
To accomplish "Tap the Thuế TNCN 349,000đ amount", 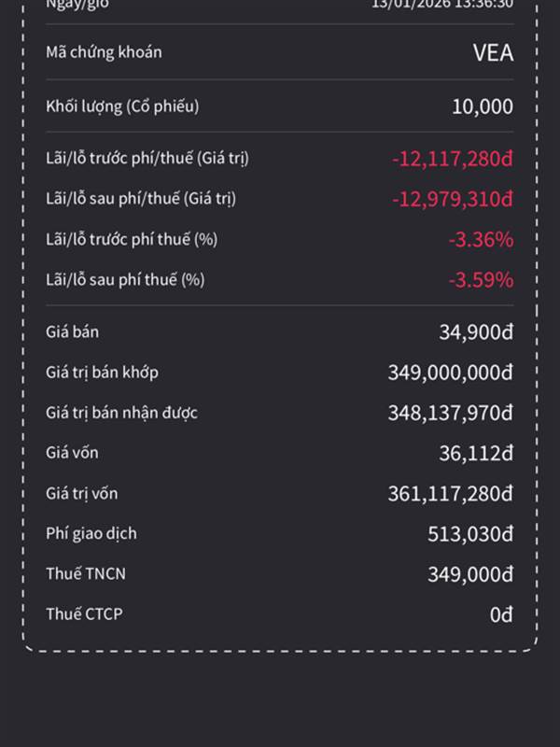I will (470, 574).
